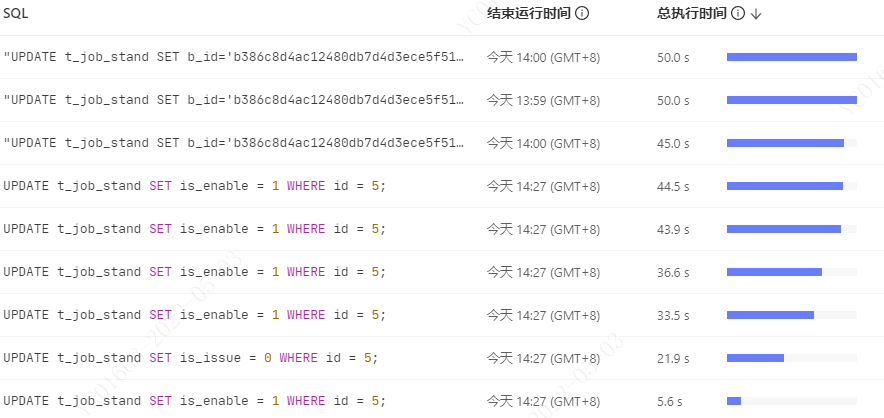Click the SQL column header
Image resolution: width=884 pixels, height=418 pixels.
(x=15, y=14)
